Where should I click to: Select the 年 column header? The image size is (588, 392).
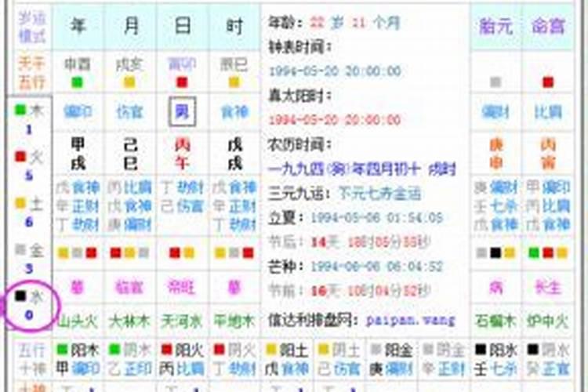click(78, 26)
